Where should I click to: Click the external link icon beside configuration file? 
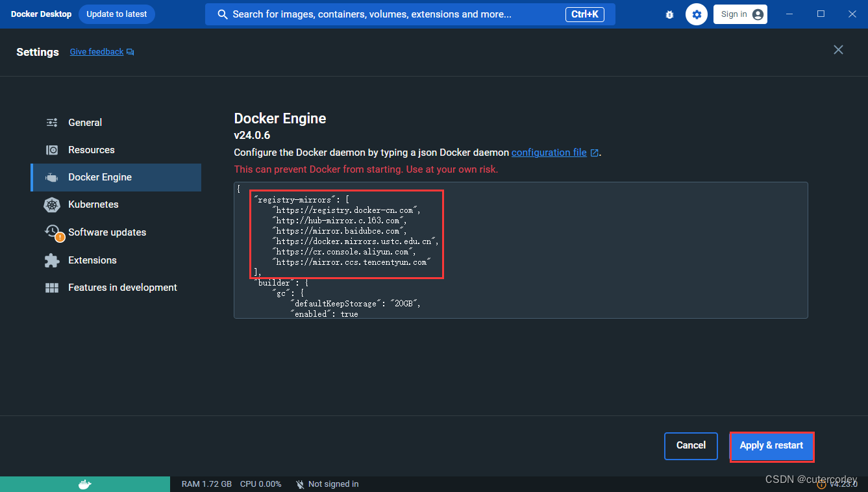[594, 153]
